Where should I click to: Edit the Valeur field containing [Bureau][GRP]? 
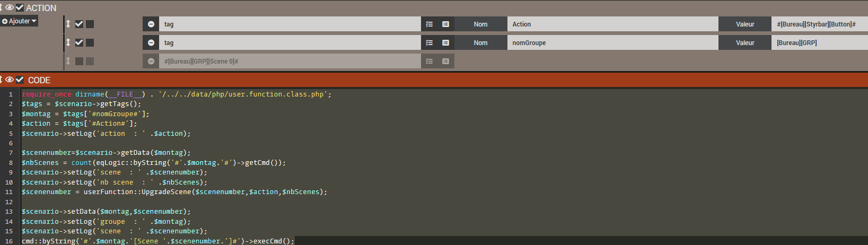click(x=819, y=43)
